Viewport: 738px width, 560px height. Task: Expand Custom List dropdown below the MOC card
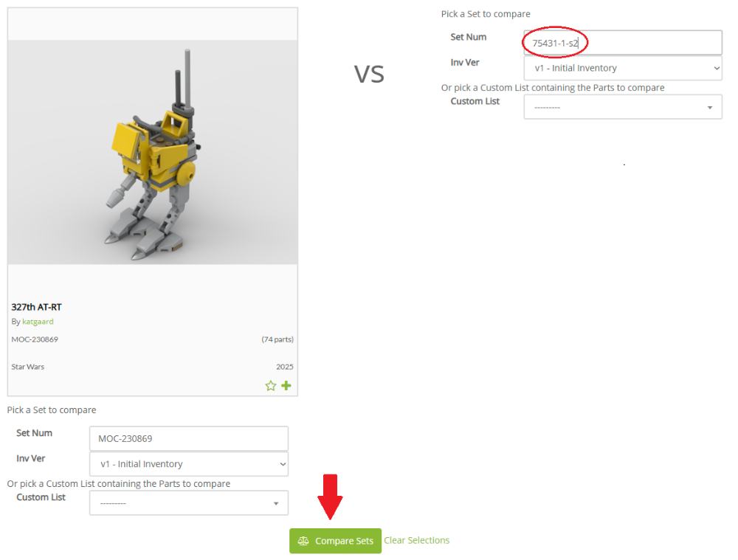click(188, 503)
